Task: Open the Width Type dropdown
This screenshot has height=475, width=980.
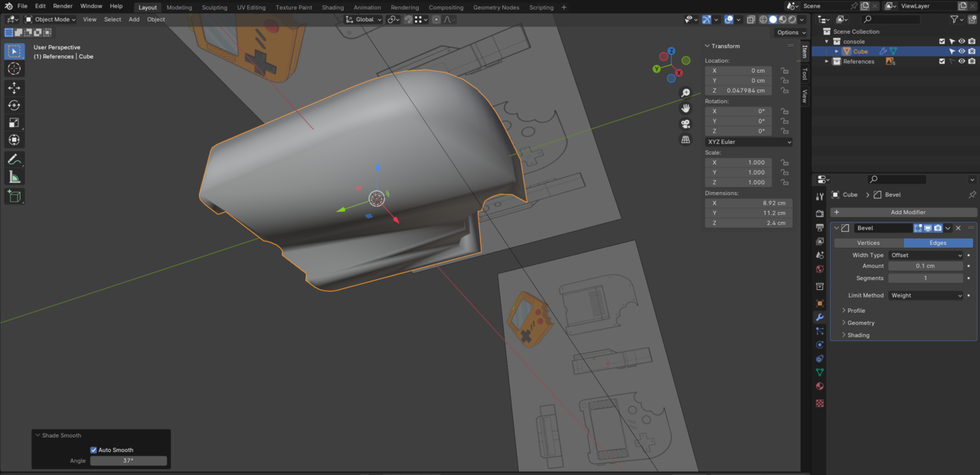Action: (926, 255)
